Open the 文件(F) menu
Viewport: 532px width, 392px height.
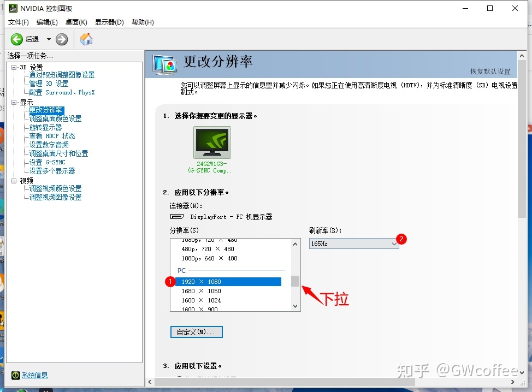tap(19, 22)
